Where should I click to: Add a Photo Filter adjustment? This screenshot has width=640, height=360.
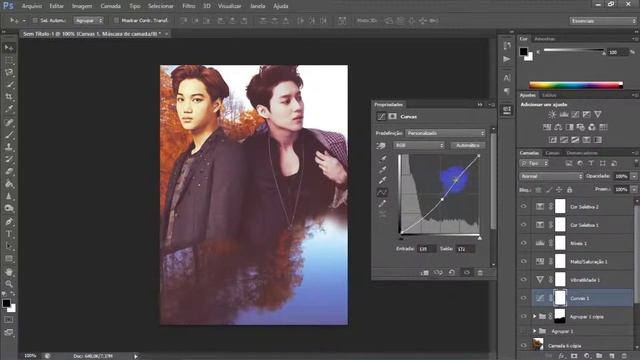click(580, 127)
